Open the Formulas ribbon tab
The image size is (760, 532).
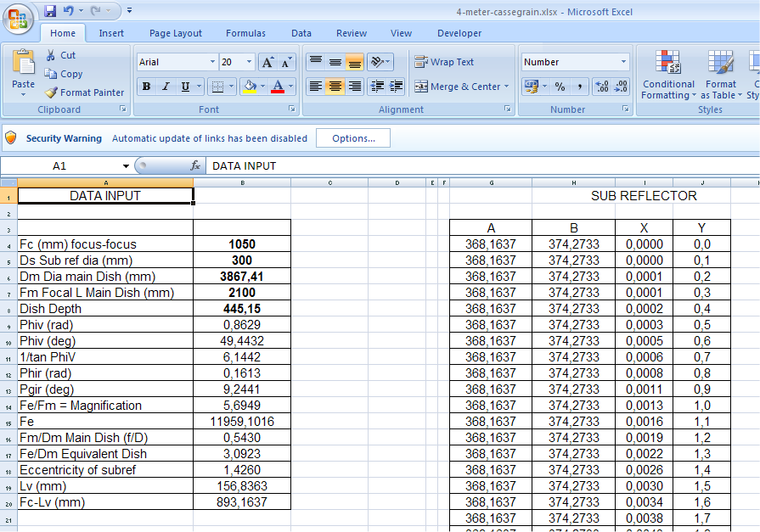(245, 33)
